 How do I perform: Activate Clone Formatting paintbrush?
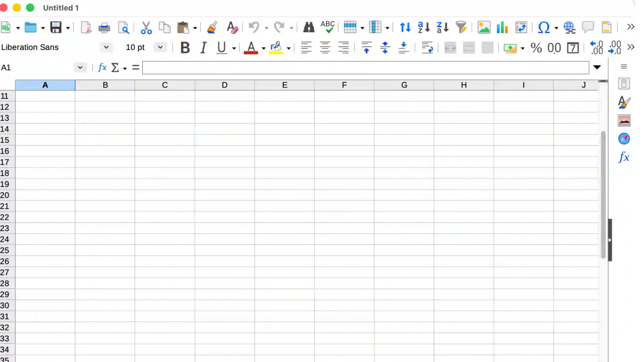click(x=213, y=27)
